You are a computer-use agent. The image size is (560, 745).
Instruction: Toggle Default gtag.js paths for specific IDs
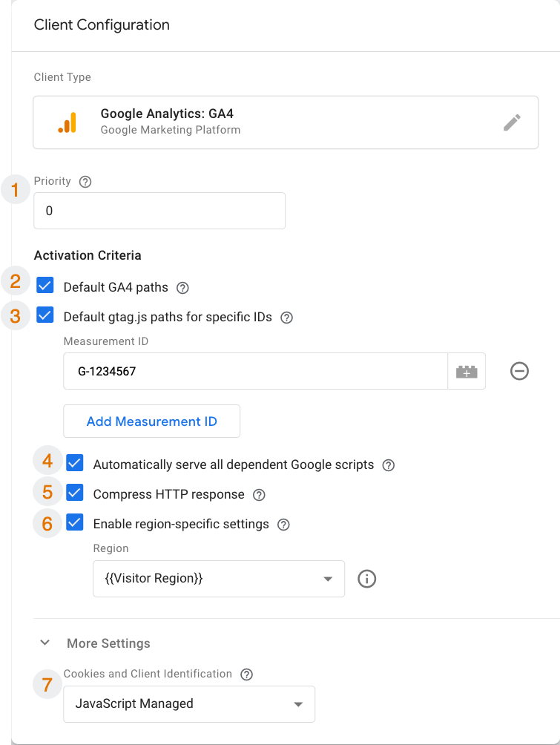pyautogui.click(x=45, y=317)
